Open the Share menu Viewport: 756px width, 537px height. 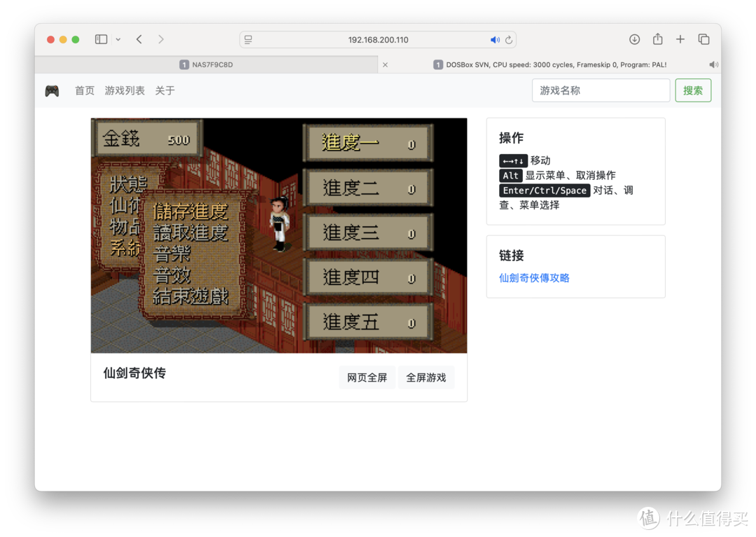657,39
